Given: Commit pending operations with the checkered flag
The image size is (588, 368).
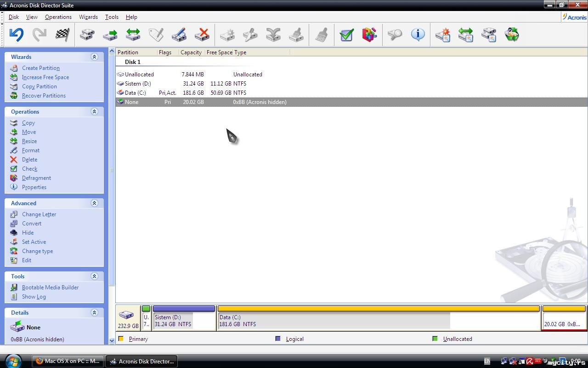Looking at the screenshot, I should tap(62, 34).
